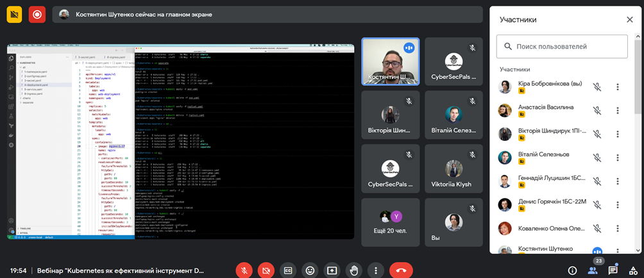Viewport: 644px width, 278px height.
Task: Leave the call with the red hang-up button
Action: tap(401, 270)
